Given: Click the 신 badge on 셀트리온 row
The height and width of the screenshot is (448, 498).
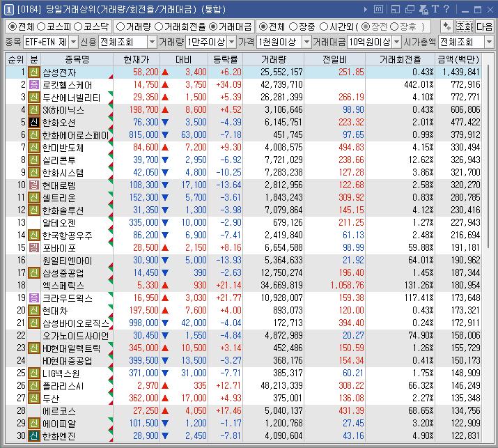Looking at the screenshot, I should (33, 198).
